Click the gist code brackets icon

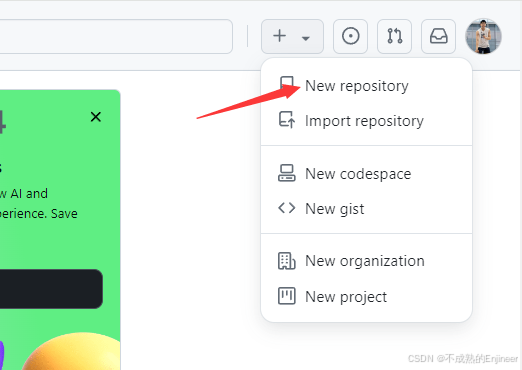pyautogui.click(x=287, y=208)
